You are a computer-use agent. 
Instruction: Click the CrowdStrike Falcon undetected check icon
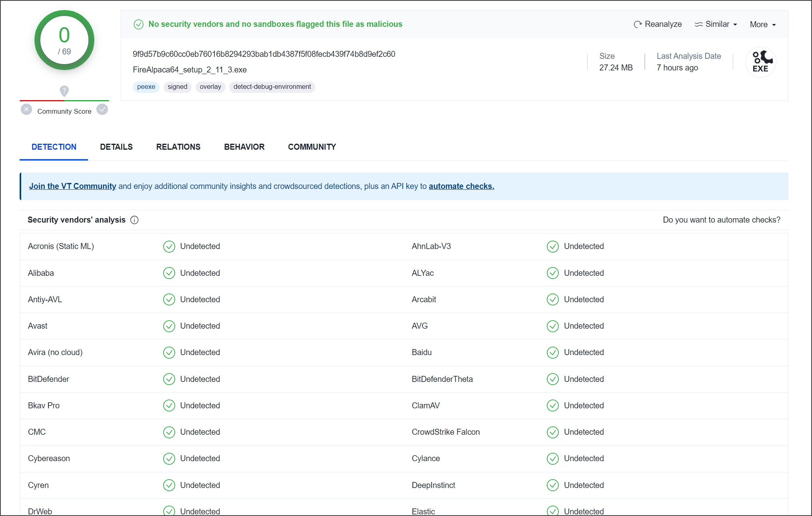pos(553,432)
